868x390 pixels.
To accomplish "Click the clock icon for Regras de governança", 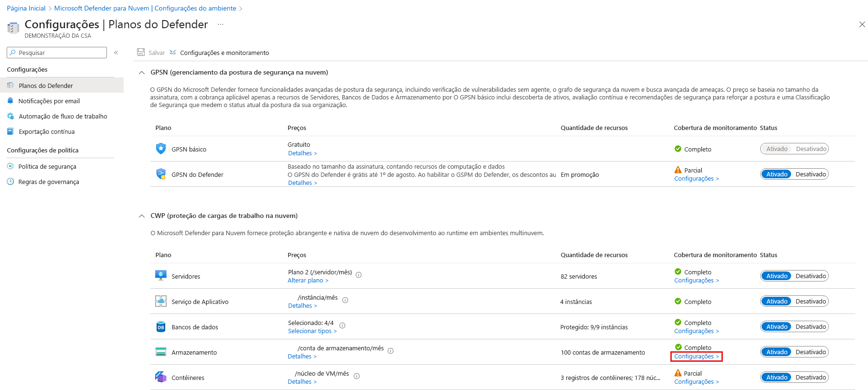I will 11,182.
